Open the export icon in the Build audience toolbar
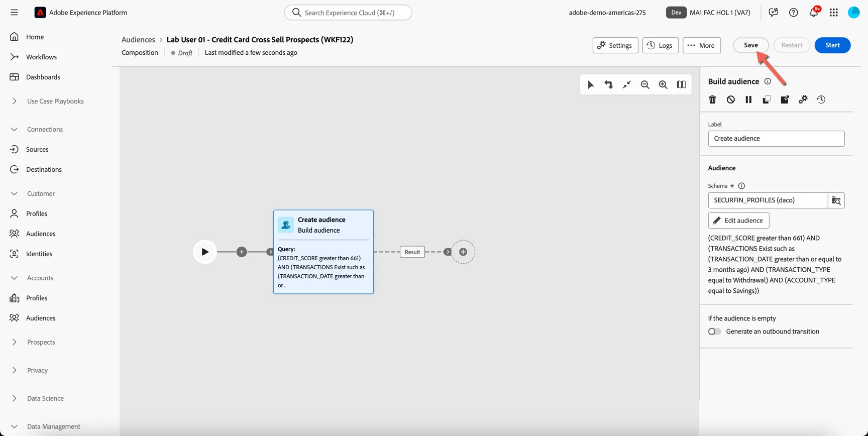The image size is (868, 436). (785, 99)
